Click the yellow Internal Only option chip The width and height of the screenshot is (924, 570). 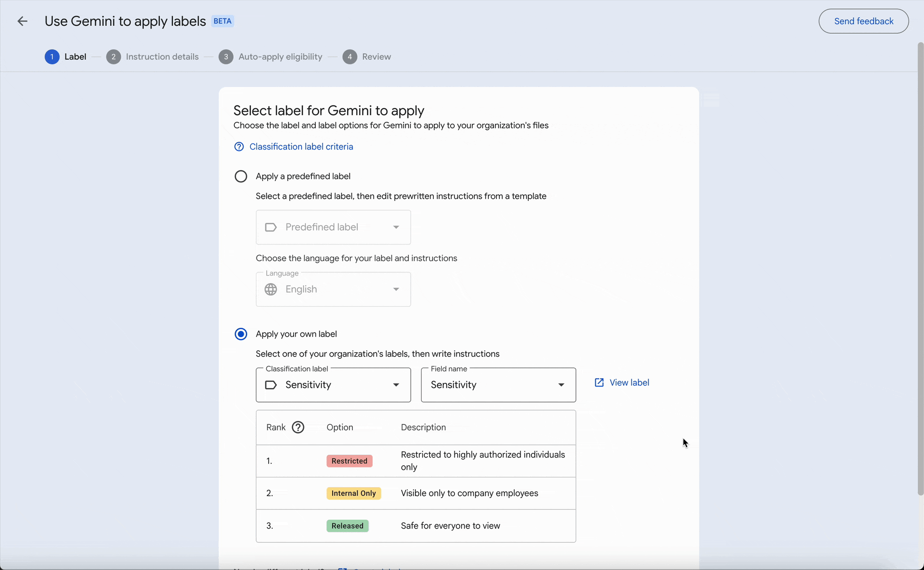(354, 493)
